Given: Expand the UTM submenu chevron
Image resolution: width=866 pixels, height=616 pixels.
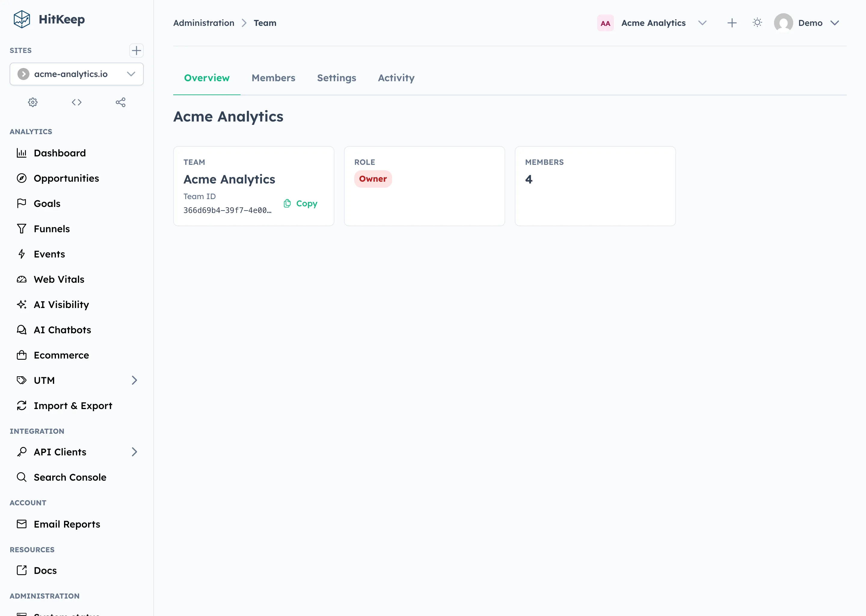Looking at the screenshot, I should (134, 380).
